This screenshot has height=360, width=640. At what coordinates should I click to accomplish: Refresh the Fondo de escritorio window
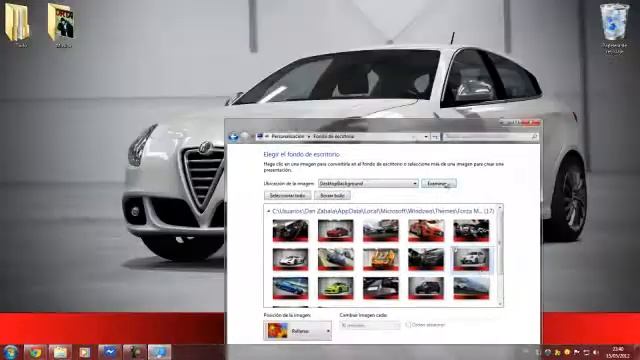pyautogui.click(x=435, y=137)
